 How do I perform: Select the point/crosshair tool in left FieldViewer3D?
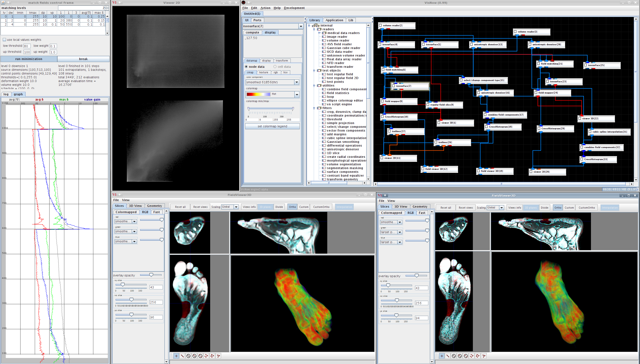176,356
